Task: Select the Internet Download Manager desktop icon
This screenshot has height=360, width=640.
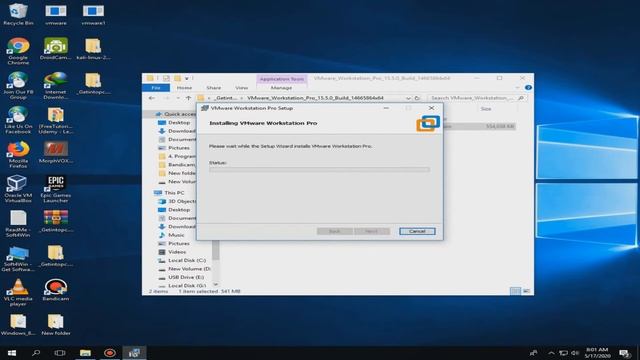Action: pos(56,85)
